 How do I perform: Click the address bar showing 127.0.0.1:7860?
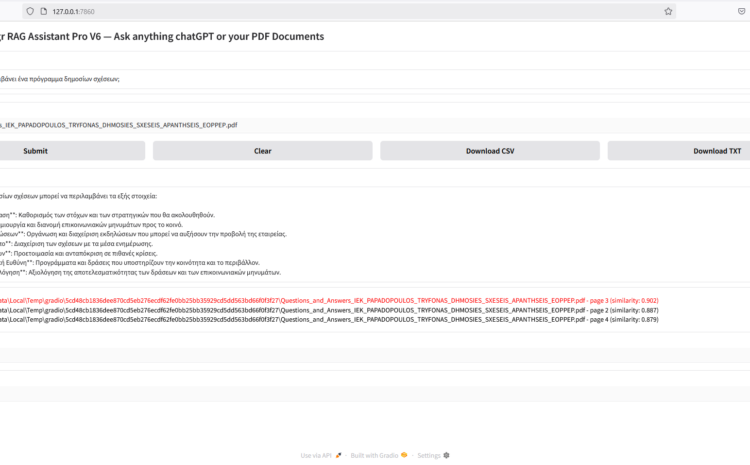[x=349, y=11]
